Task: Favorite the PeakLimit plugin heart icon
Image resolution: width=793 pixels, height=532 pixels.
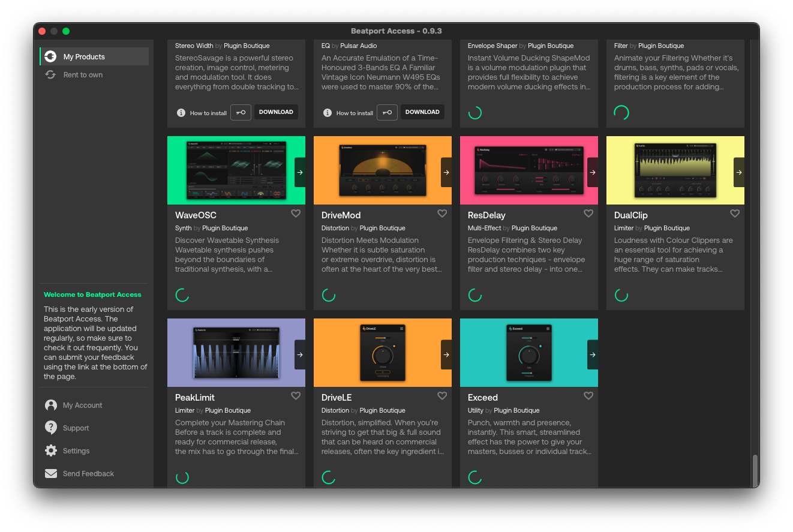Action: click(x=296, y=396)
